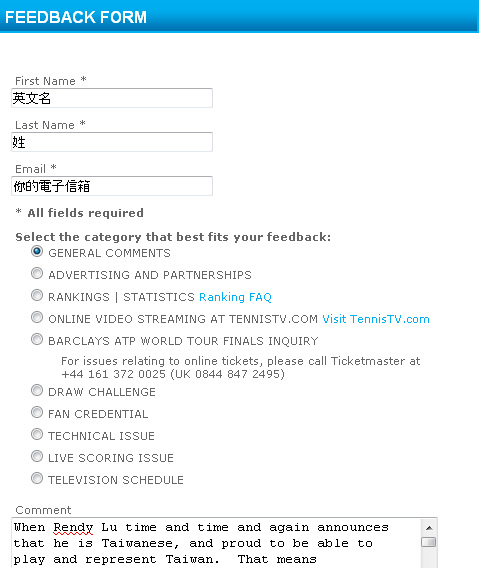The height and width of the screenshot is (568, 479).
Task: Click into the First Name field
Action: click(112, 98)
